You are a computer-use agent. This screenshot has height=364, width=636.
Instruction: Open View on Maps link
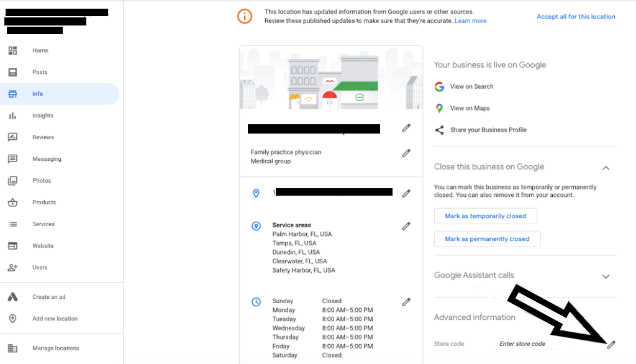[470, 108]
